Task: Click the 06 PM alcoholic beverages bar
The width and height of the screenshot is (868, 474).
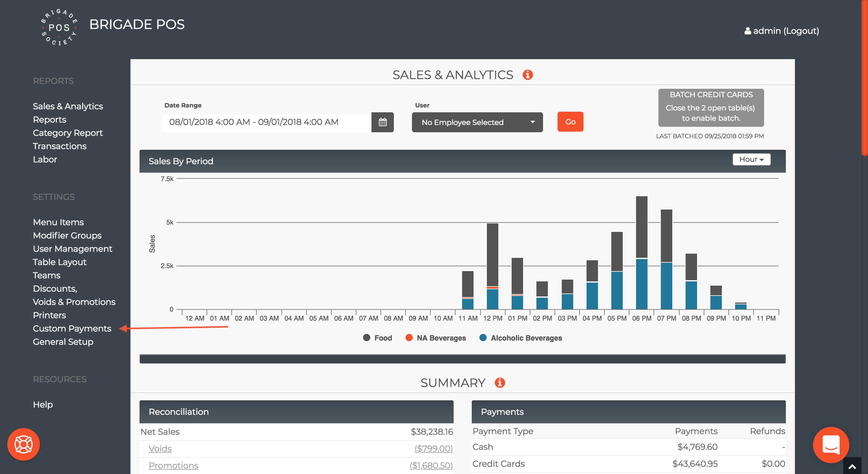Action: [641, 284]
